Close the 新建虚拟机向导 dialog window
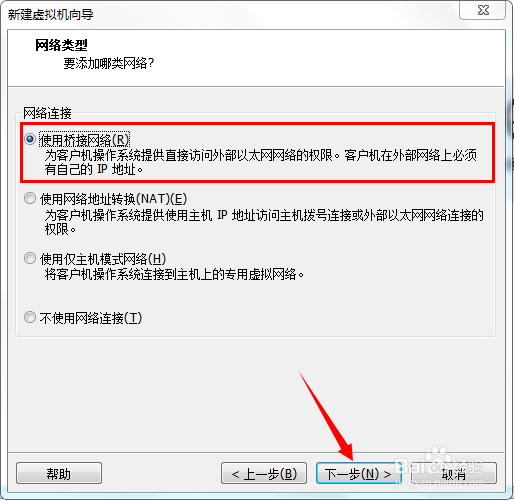Screen dimensions: 514x501 pos(482,10)
